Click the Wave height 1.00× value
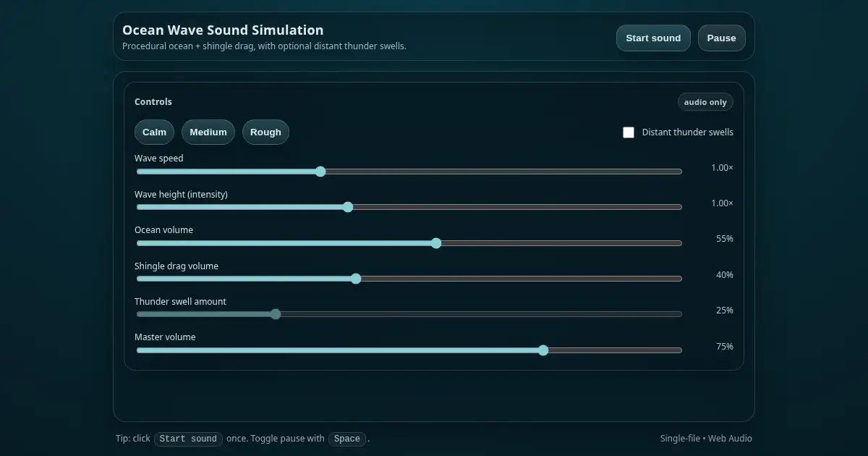868x456 pixels. 722,203
